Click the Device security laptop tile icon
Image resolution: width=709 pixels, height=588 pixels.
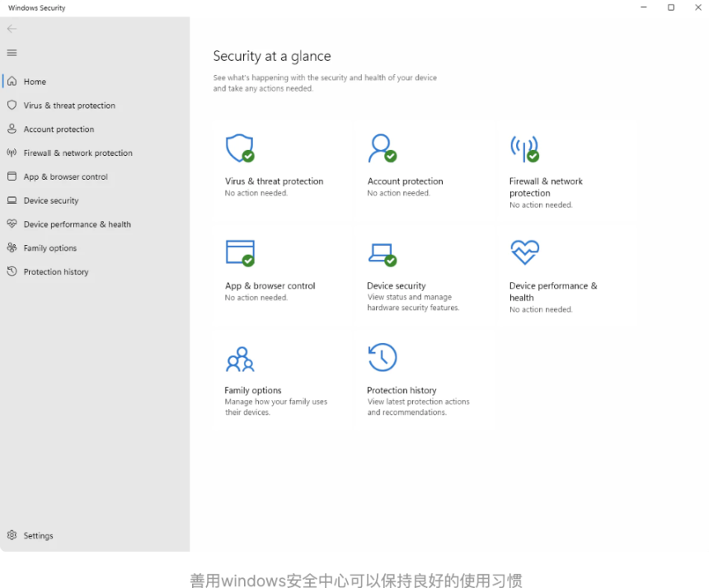tap(381, 252)
